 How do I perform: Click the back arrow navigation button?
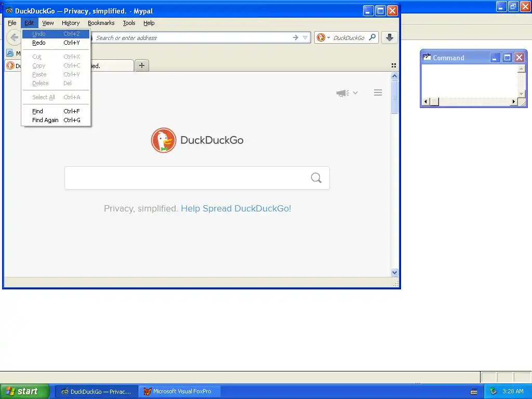14,37
